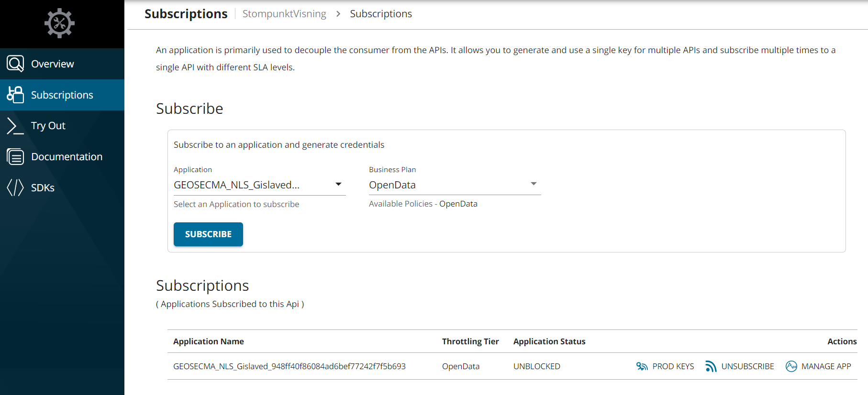Click the Subscriptions sidebar icon

click(15, 95)
